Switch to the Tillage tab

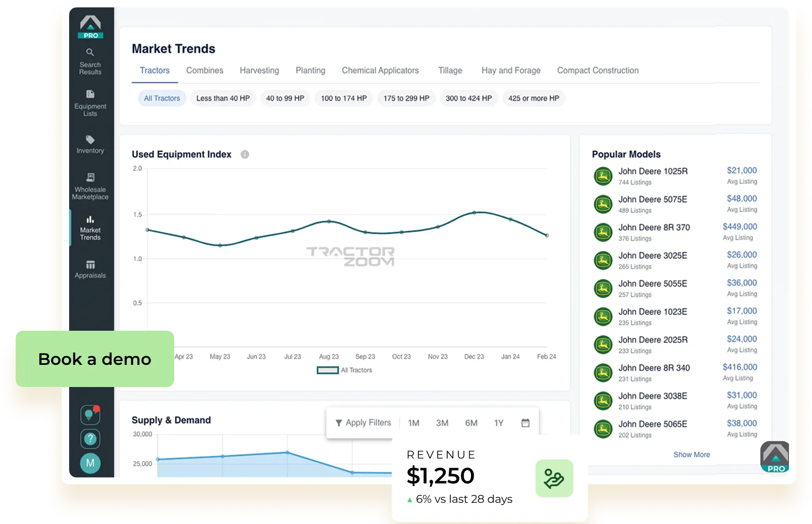(450, 70)
